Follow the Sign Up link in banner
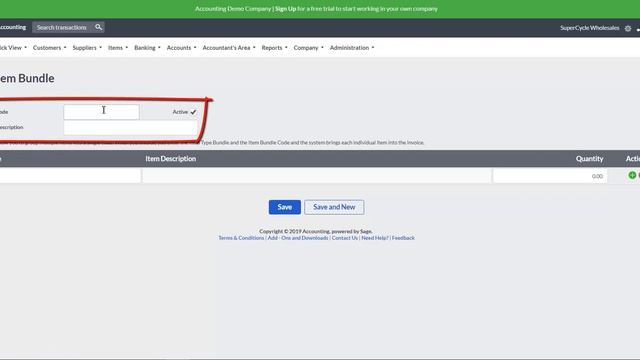The image size is (640, 360). (285, 9)
